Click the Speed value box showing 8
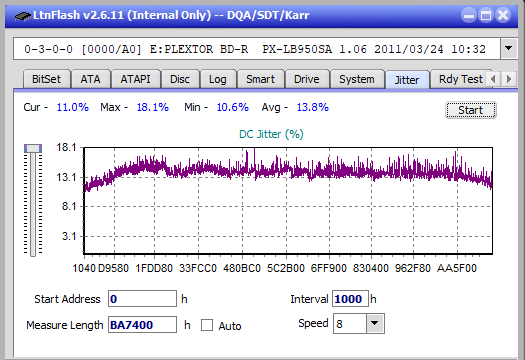The height and width of the screenshot is (360, 525). click(350, 323)
